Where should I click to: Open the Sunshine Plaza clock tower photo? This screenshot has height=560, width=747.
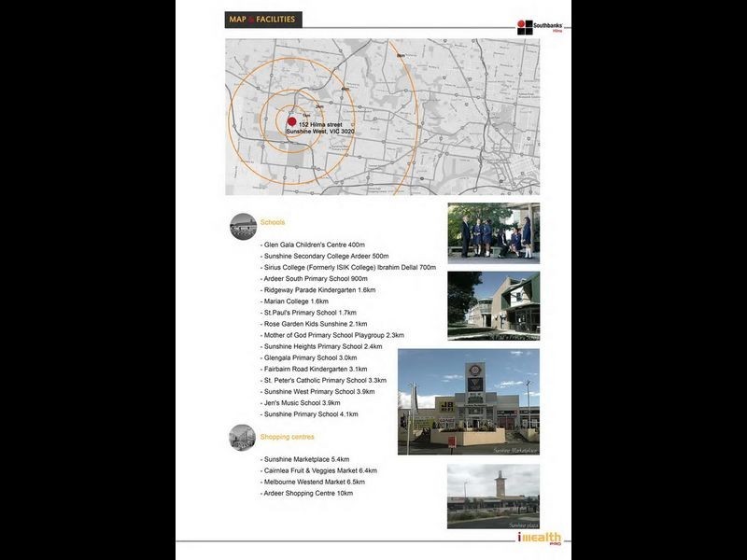pyautogui.click(x=493, y=496)
